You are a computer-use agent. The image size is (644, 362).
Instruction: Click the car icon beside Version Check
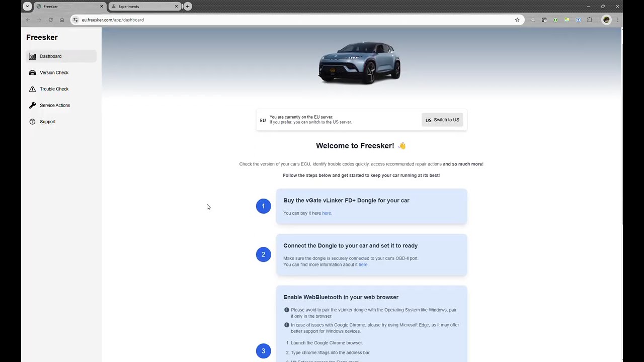32,72
